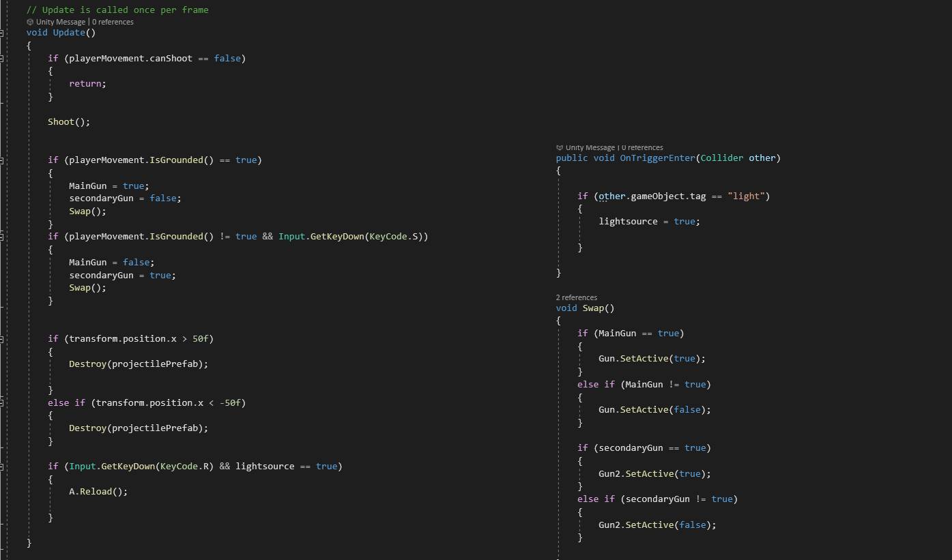
Task: Click the Unity icon above void Update
Action: click(30, 22)
